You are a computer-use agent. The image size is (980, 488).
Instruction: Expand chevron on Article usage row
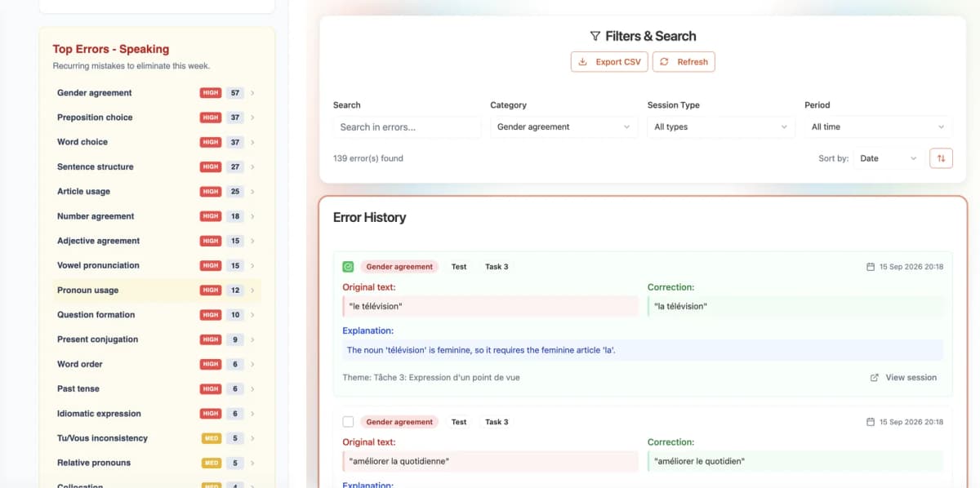252,192
